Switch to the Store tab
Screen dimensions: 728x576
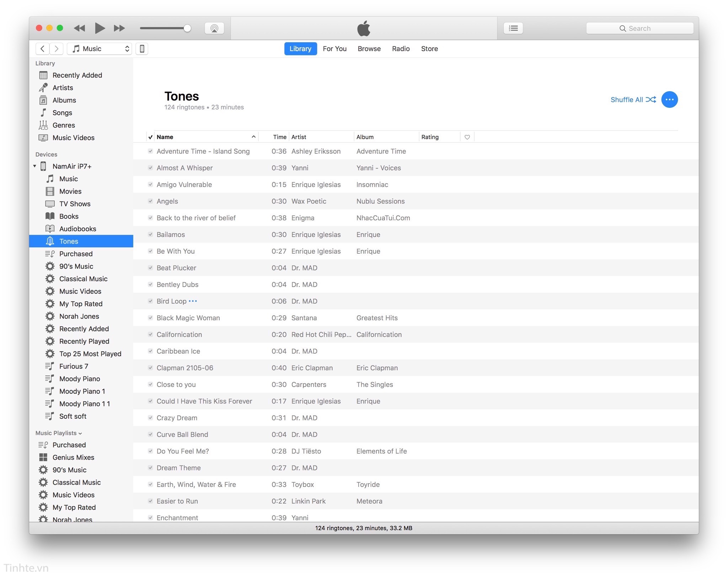[429, 49]
